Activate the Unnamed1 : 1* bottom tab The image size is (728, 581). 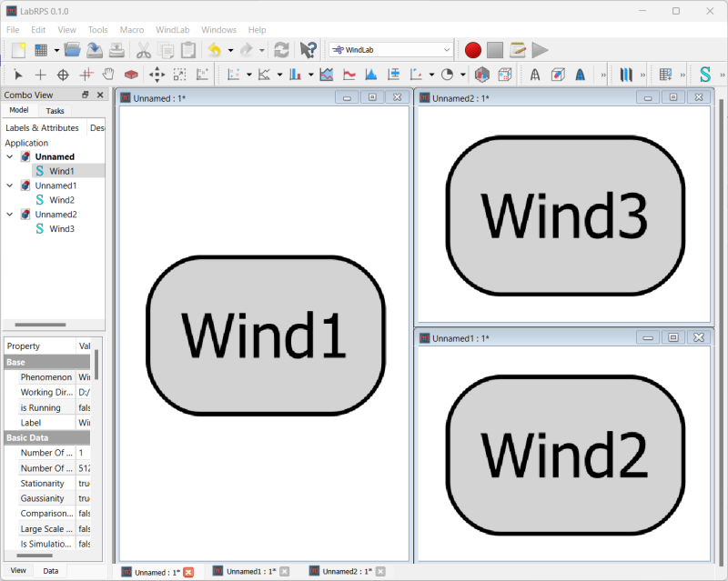251,572
